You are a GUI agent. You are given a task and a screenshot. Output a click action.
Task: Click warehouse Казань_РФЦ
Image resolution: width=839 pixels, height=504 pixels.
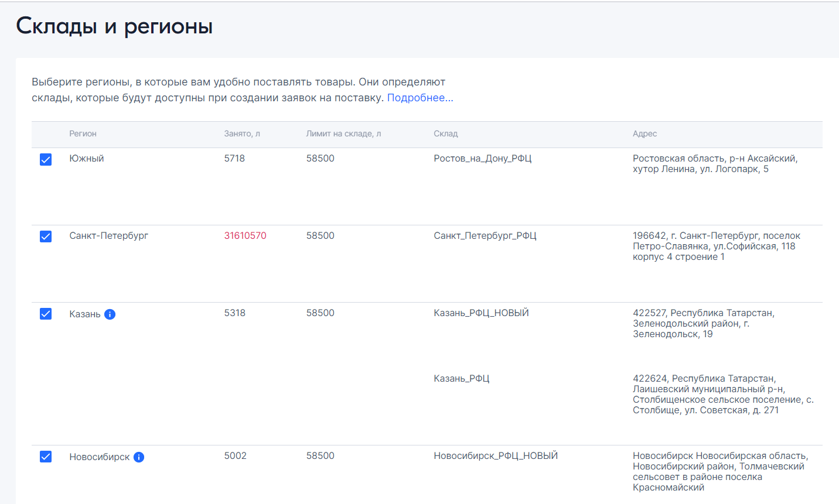462,379
